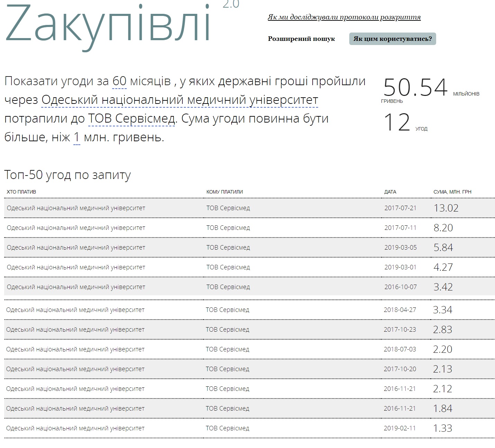The image size is (495, 448).
Task: Open the 5.84 million deal amount
Action: [443, 248]
